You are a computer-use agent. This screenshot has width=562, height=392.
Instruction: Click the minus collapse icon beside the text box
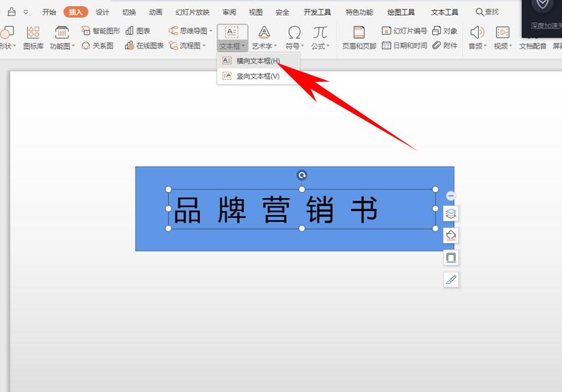coord(451,195)
